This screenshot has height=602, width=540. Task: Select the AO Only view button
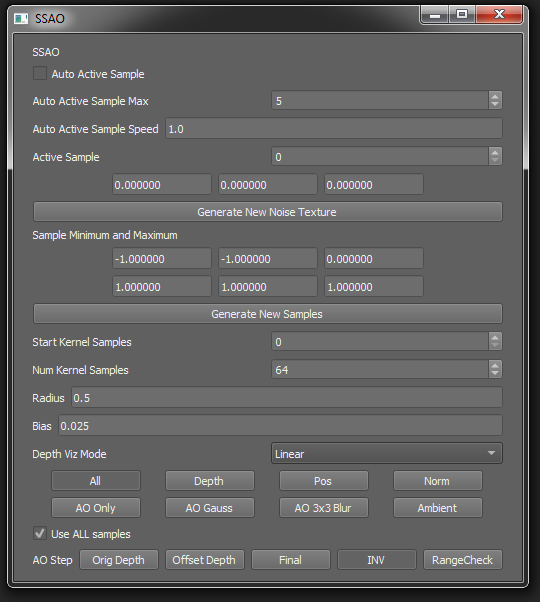(x=96, y=508)
